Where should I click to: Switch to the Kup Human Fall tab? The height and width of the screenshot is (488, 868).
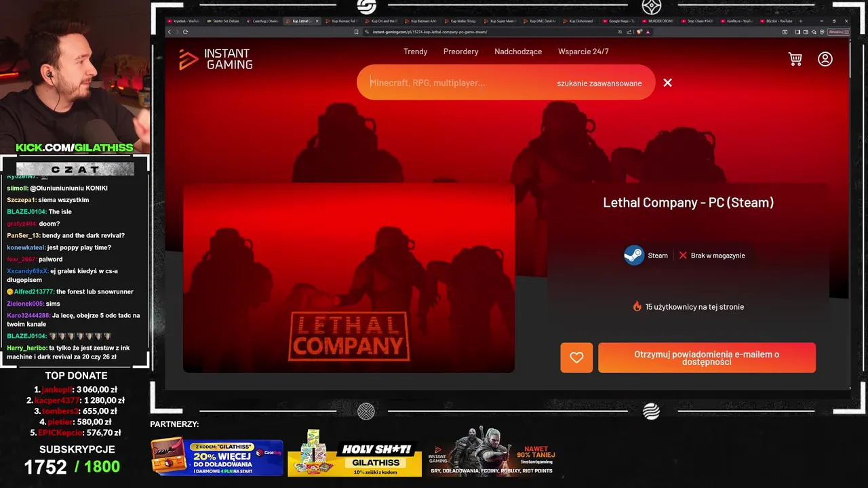pyautogui.click(x=342, y=21)
